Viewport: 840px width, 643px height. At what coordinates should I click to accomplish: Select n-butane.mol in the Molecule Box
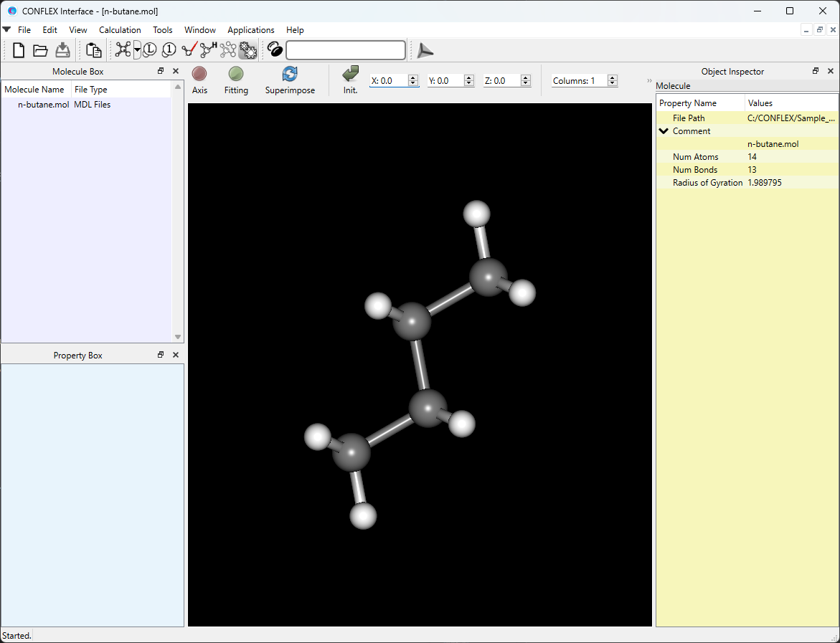tap(43, 104)
